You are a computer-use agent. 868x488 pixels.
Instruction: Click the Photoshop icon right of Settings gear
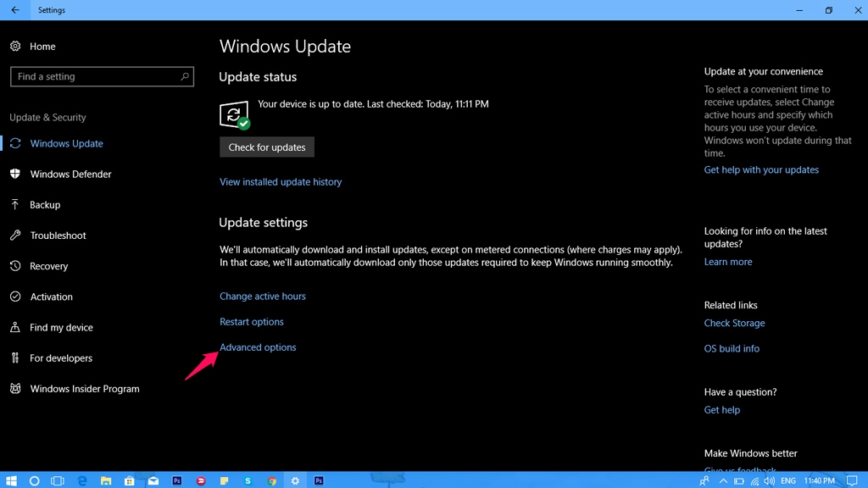(319, 480)
